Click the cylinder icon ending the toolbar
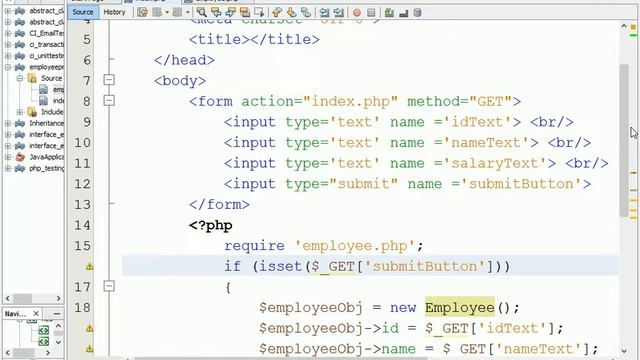The height and width of the screenshot is (360, 640). (x=417, y=13)
